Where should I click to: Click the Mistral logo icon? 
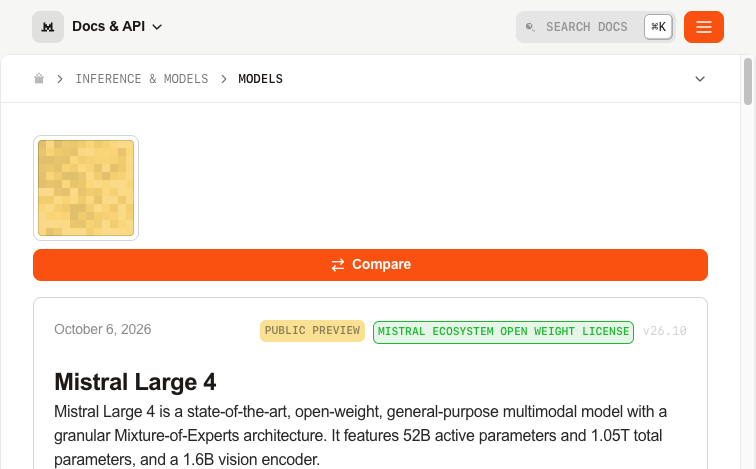[48, 27]
